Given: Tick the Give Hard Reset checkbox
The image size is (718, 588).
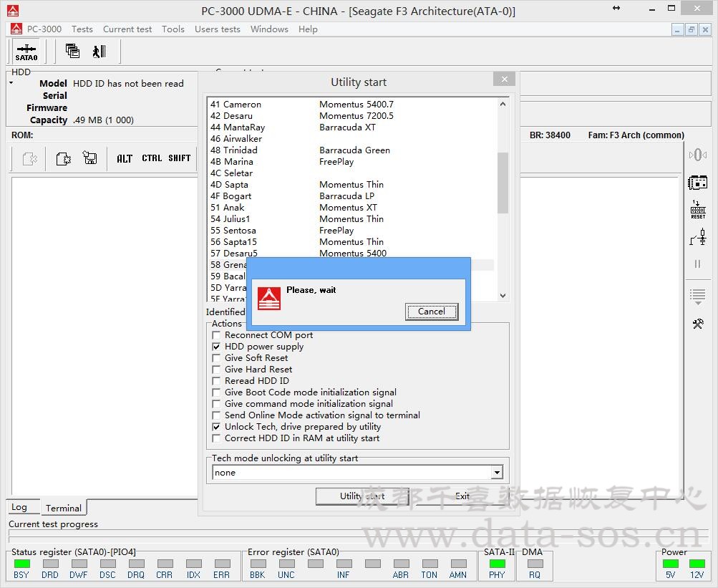Looking at the screenshot, I should click(216, 370).
